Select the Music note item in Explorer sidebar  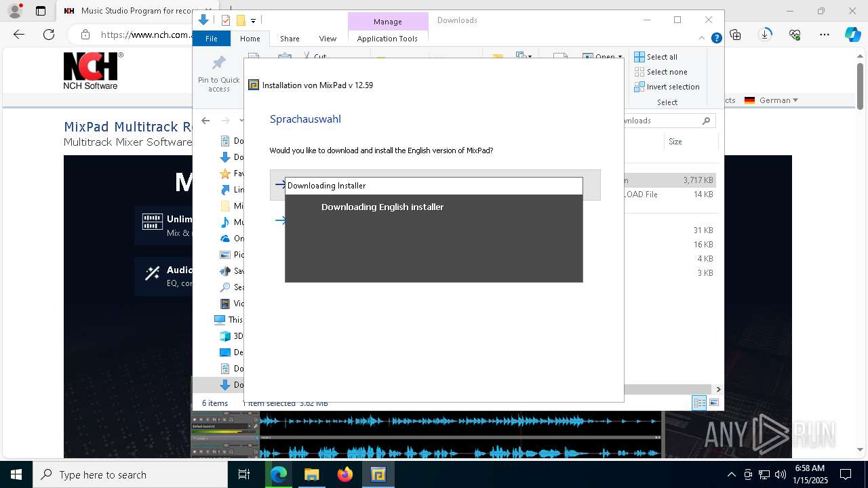point(225,222)
